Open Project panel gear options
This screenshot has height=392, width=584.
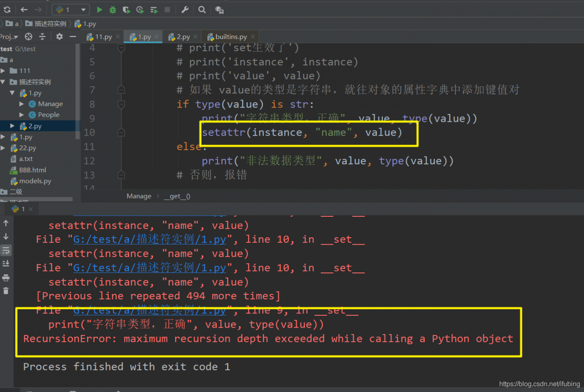pos(59,37)
